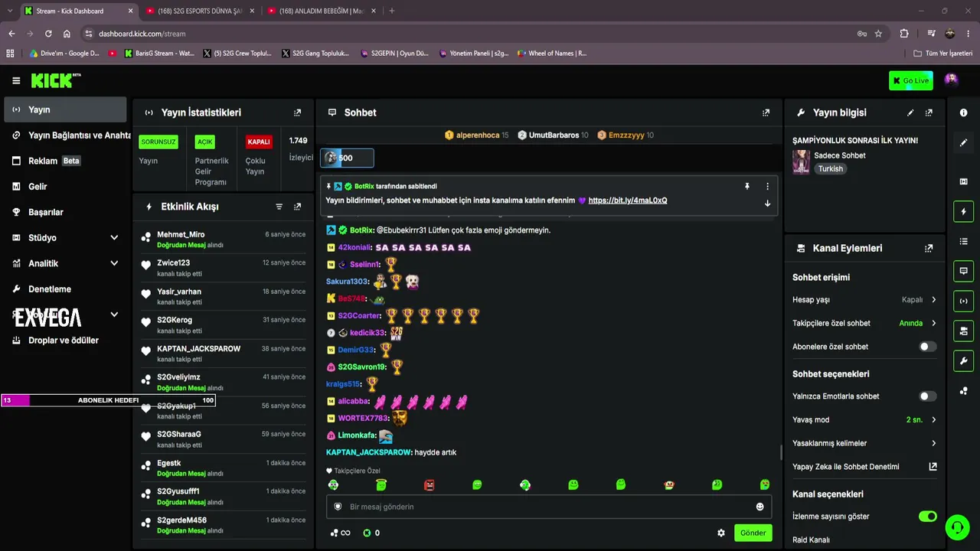
Task: Click the stream category thumbnail image
Action: point(801,161)
